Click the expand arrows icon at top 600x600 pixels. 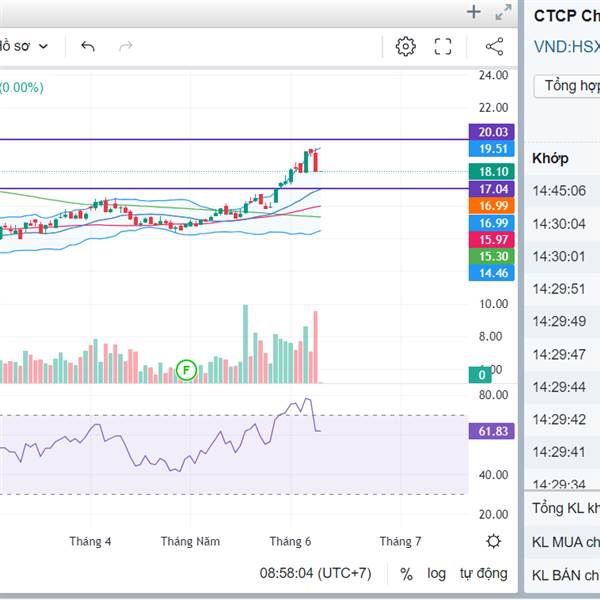pyautogui.click(x=503, y=13)
